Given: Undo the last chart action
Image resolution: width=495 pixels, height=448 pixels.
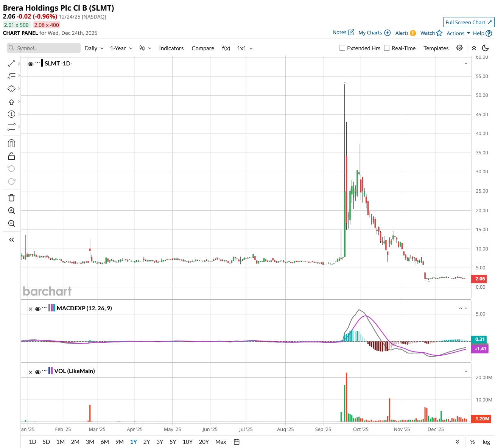Looking at the screenshot, I should coord(11,169).
